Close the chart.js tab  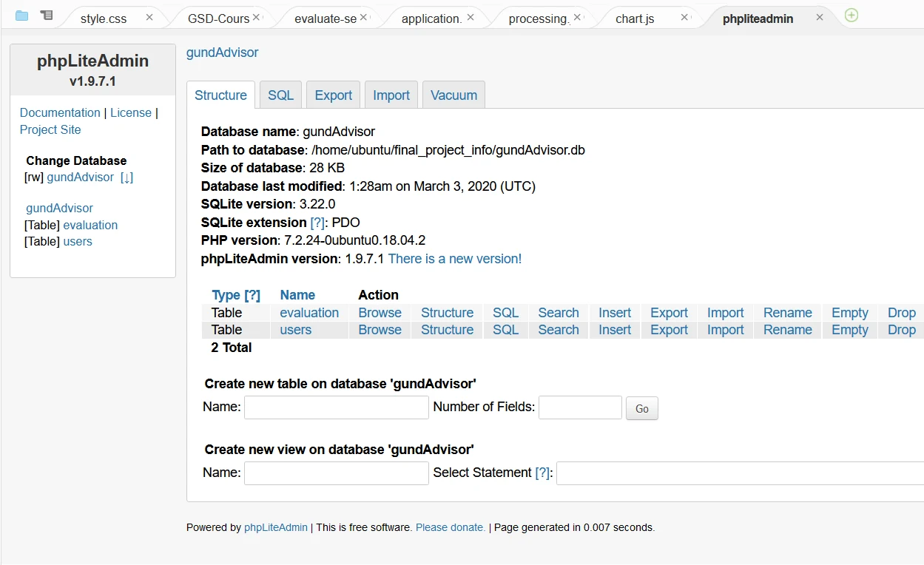[x=684, y=17]
